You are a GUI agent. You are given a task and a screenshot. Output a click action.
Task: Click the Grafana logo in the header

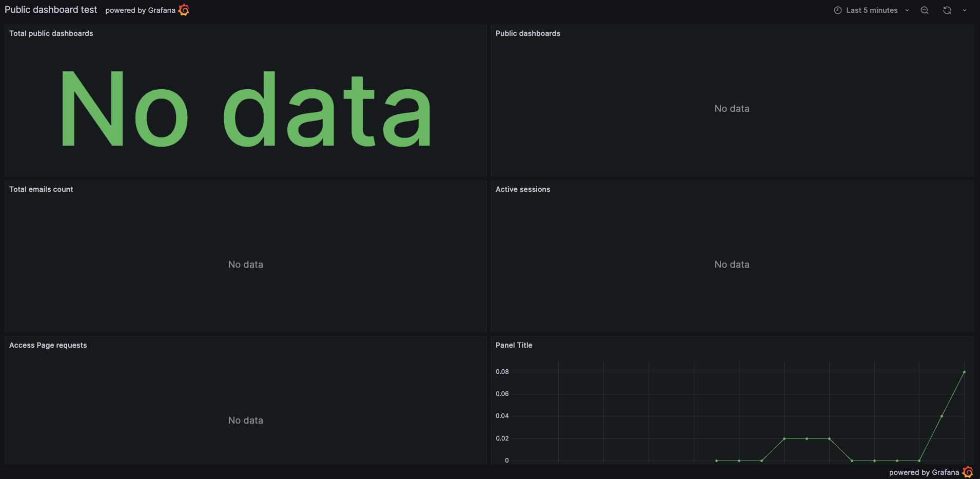(183, 10)
